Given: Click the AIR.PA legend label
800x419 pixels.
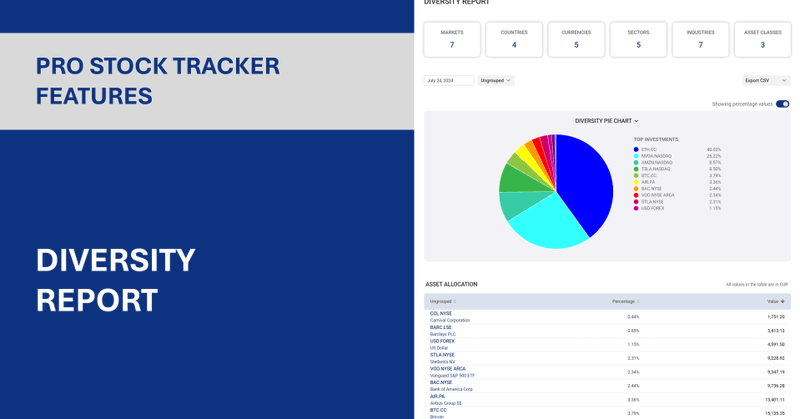Looking at the screenshot, I should [x=648, y=182].
